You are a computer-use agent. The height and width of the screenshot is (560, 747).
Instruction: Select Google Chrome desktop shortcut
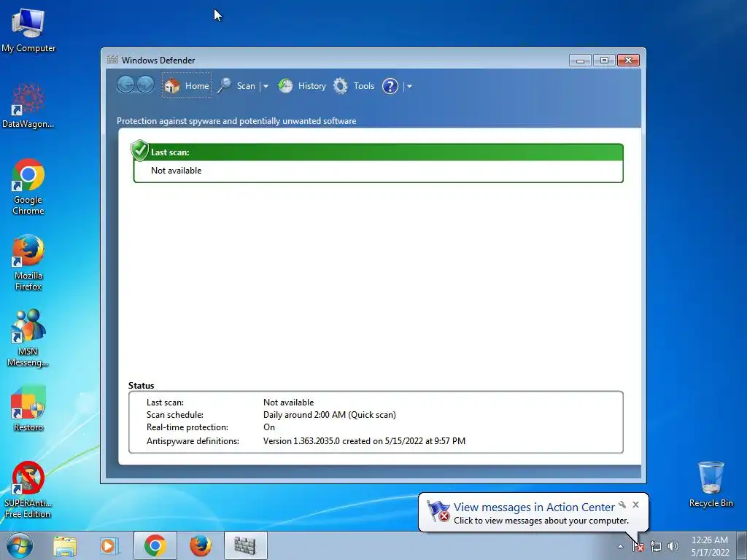coord(28,187)
